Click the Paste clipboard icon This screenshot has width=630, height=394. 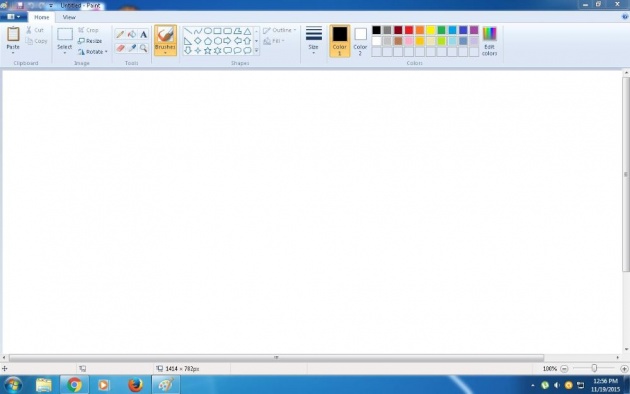point(13,34)
